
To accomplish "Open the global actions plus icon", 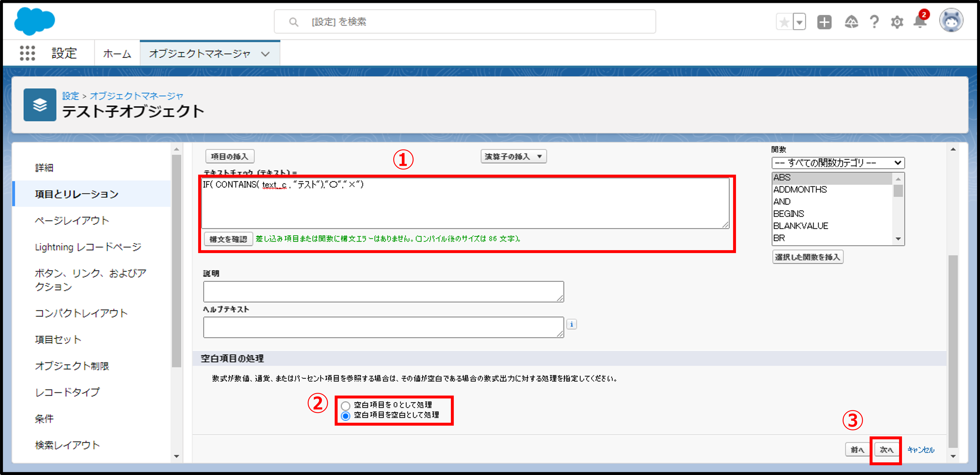I will click(824, 22).
